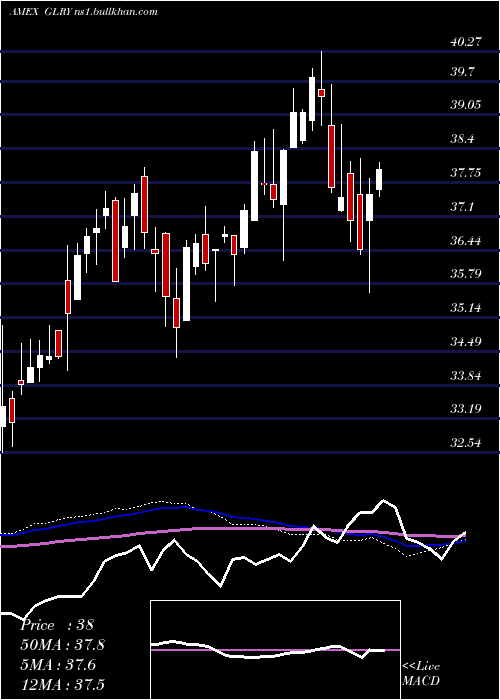This screenshot has height=700, width=500.
Task: Click the 38.4 price level label
Action: (x=463, y=139)
